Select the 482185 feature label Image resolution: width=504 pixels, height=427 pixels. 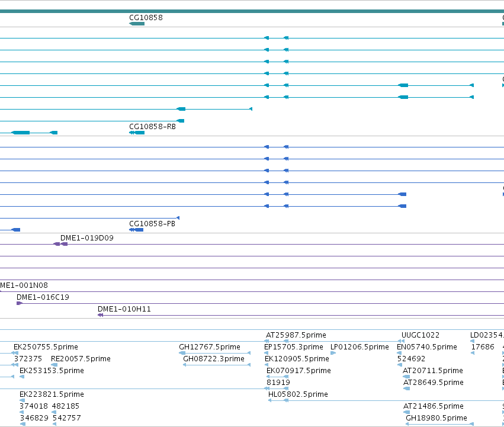(66, 406)
